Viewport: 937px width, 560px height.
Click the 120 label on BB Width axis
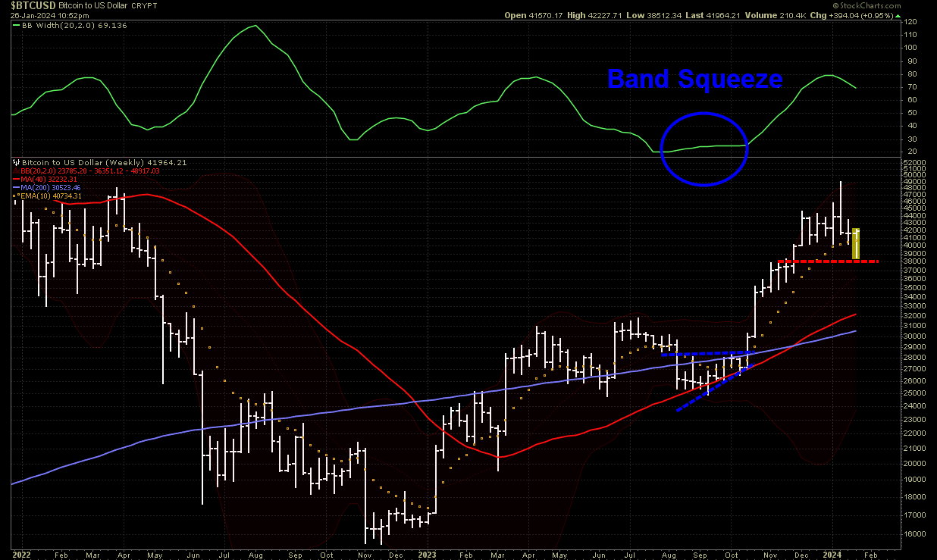[910, 22]
